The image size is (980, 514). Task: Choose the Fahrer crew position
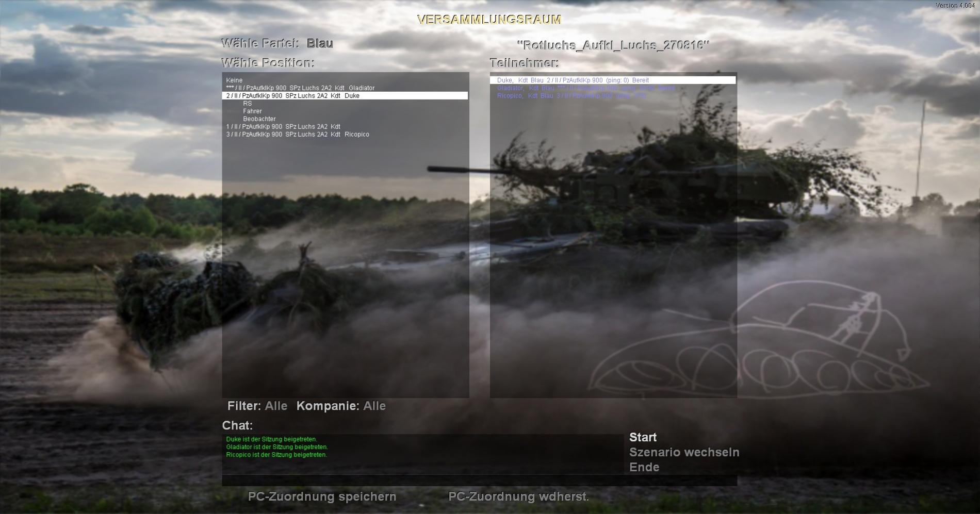pyautogui.click(x=252, y=111)
